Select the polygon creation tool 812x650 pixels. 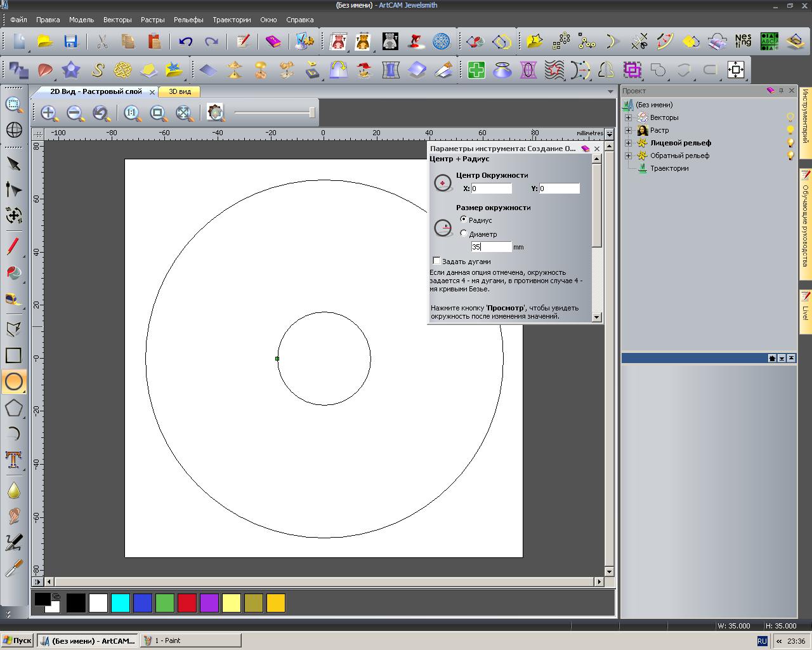(14, 408)
